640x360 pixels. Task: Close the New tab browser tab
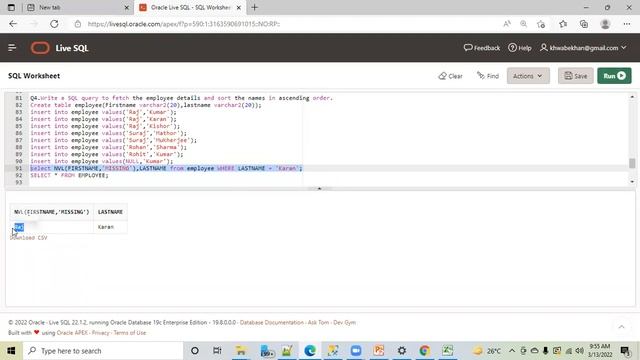(127, 7)
